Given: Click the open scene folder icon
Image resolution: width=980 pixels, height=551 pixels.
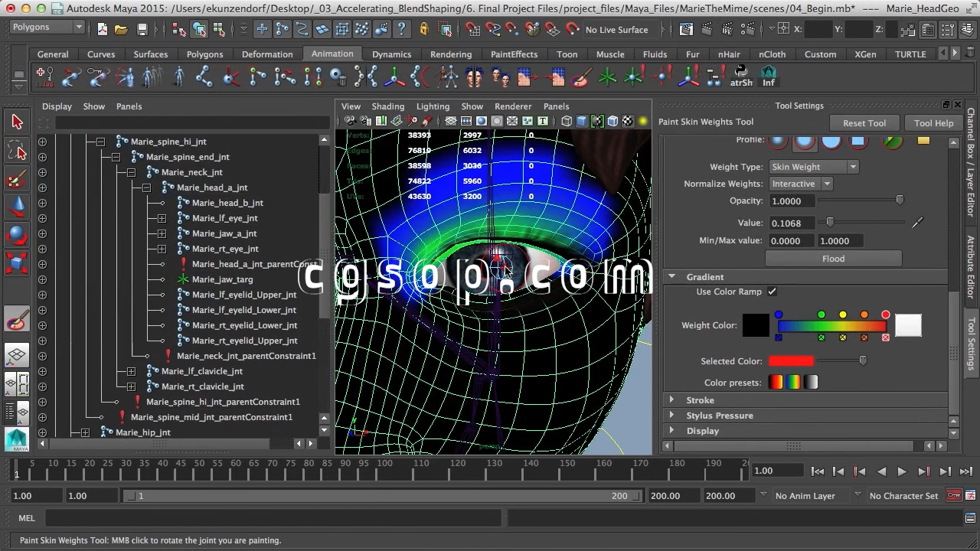Looking at the screenshot, I should pos(121,30).
